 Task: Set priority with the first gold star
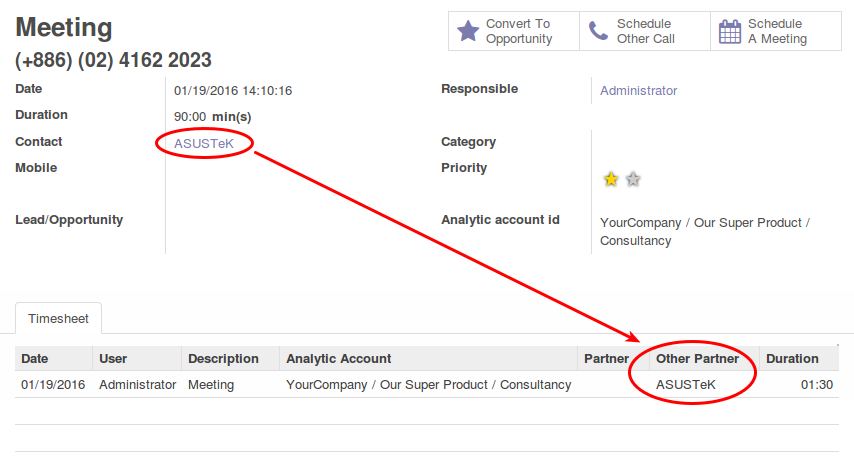pyautogui.click(x=611, y=180)
